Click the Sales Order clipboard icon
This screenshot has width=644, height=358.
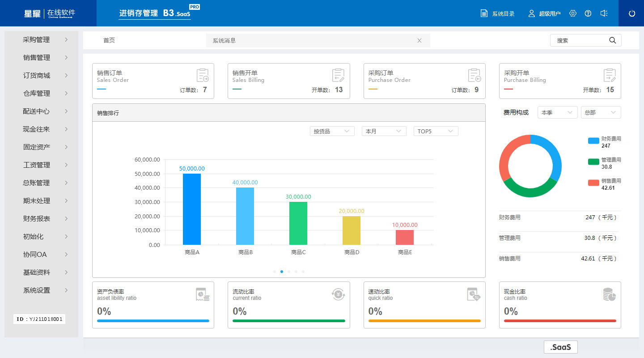[x=203, y=76]
